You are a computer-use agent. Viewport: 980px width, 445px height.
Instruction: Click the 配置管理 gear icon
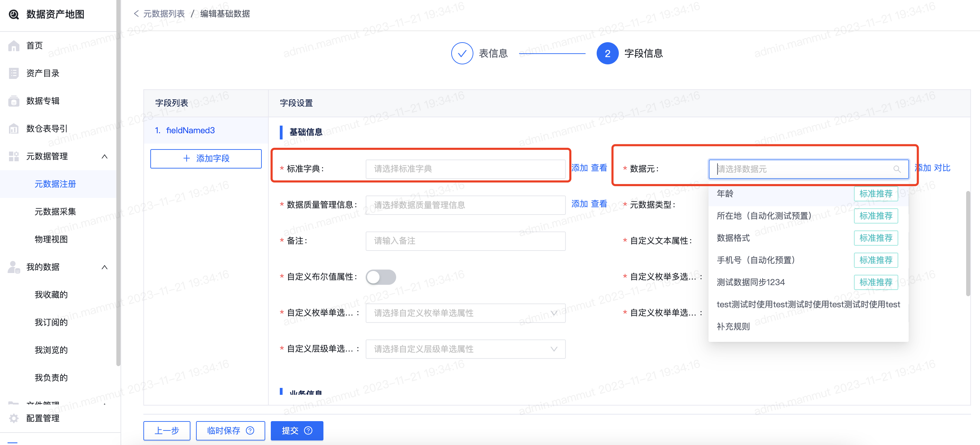pyautogui.click(x=14, y=418)
